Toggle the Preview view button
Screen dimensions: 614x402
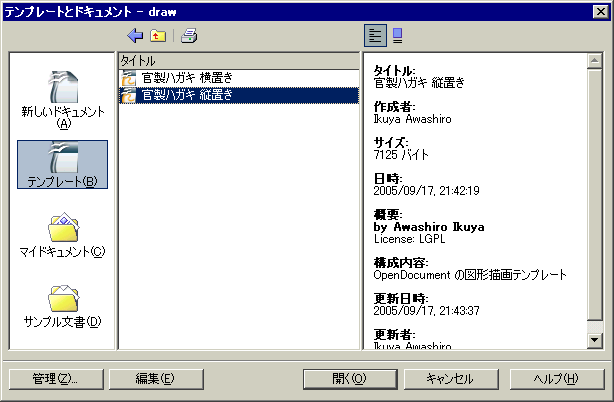[x=397, y=36]
